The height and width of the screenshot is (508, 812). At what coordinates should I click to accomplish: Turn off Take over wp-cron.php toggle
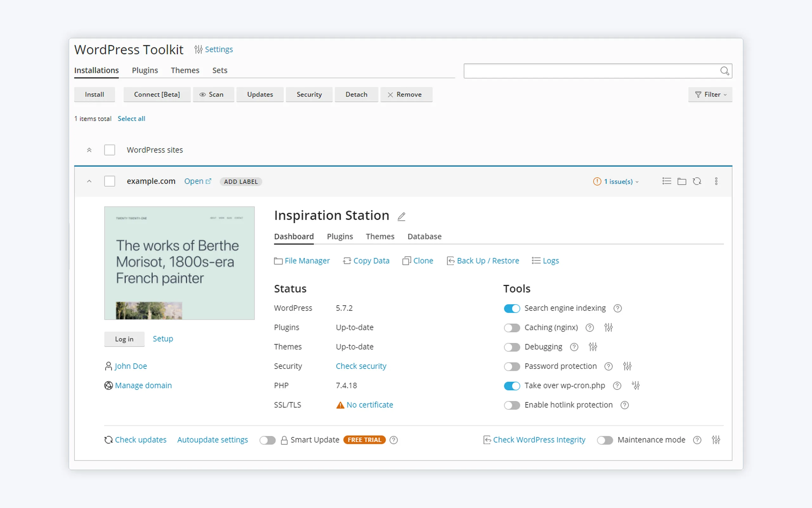pos(512,386)
